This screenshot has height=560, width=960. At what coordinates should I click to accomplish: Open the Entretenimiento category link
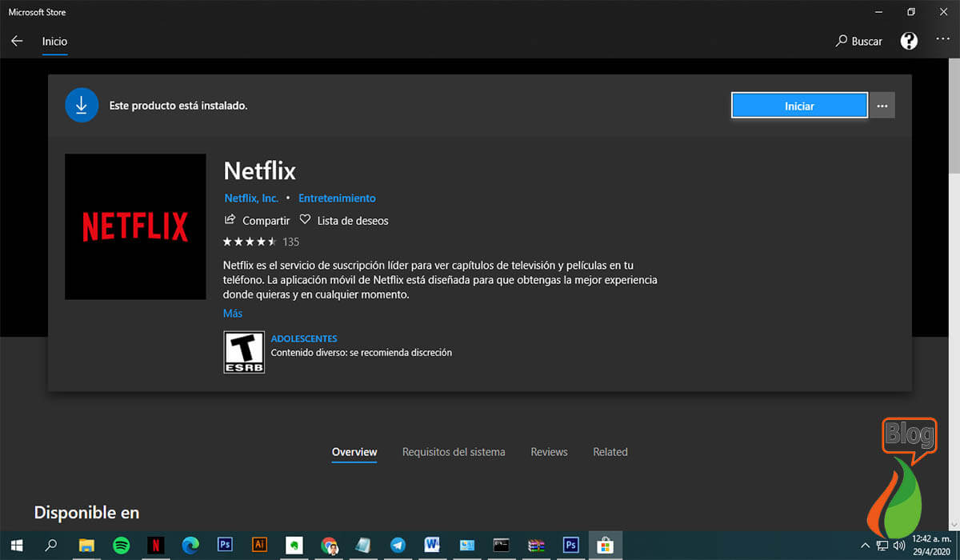click(337, 198)
